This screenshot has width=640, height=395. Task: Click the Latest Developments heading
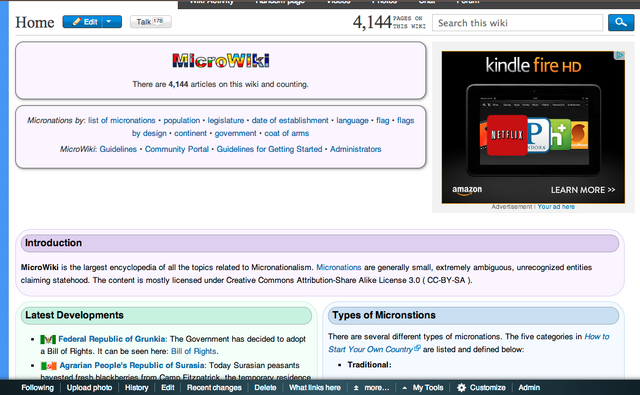pyautogui.click(x=74, y=315)
